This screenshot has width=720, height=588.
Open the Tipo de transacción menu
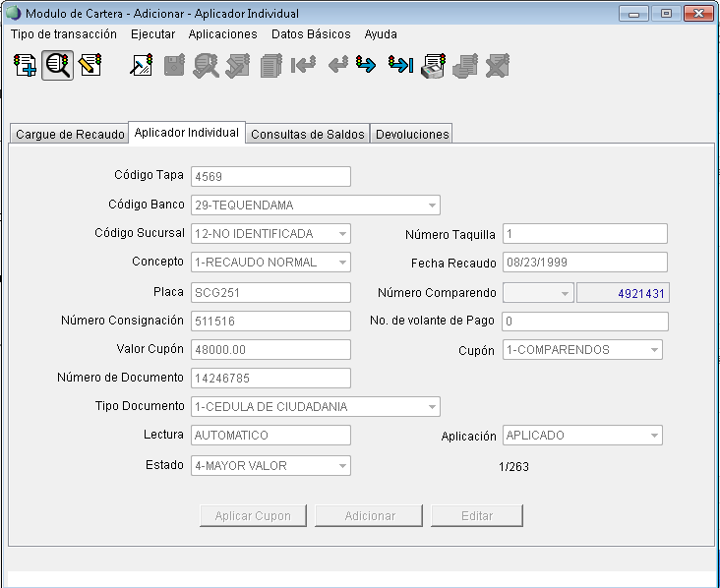(x=64, y=33)
